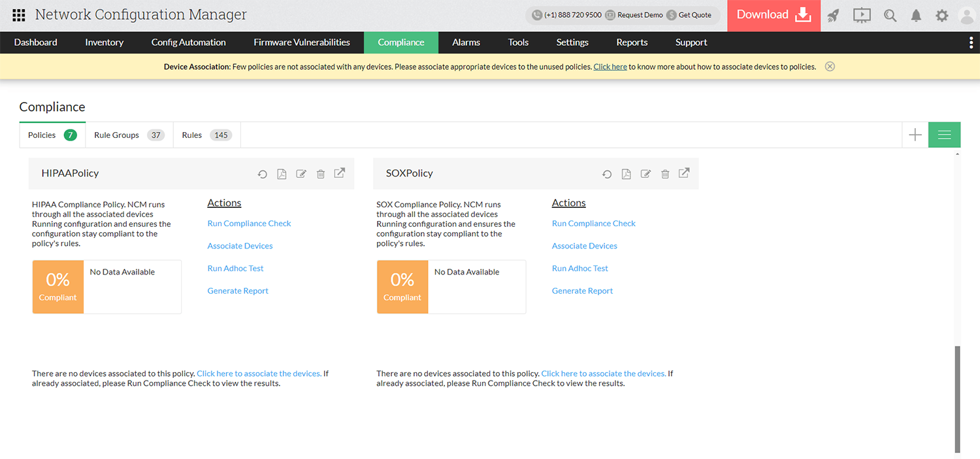Associate Devices to HIPAAPolicy
Viewport: 980px width, 459px height.
point(240,246)
